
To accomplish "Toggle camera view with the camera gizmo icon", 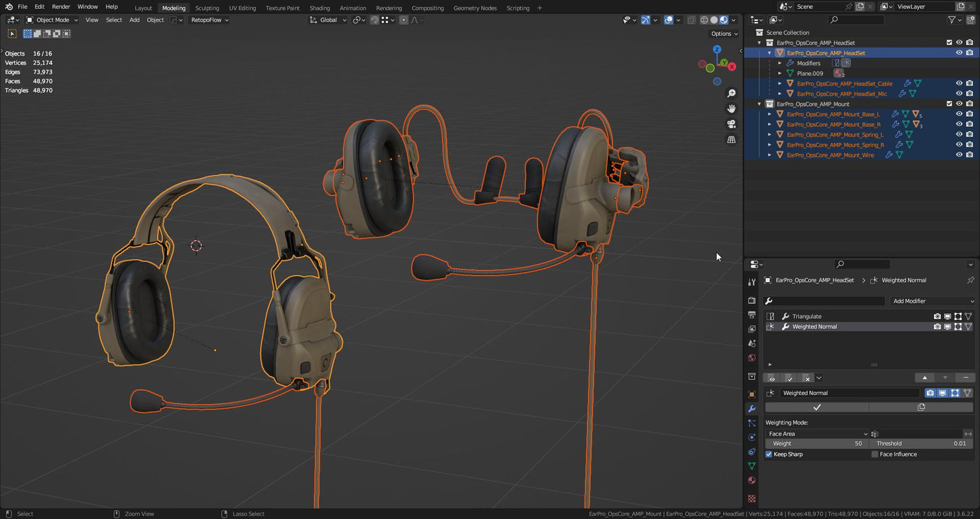I will 731,124.
